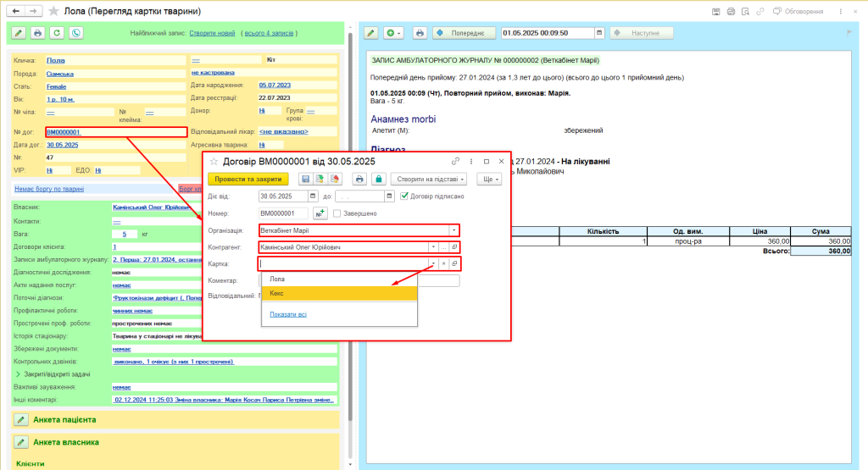868x470 pixels.
Task: Open всього 4 записів link
Action: pos(269,33)
